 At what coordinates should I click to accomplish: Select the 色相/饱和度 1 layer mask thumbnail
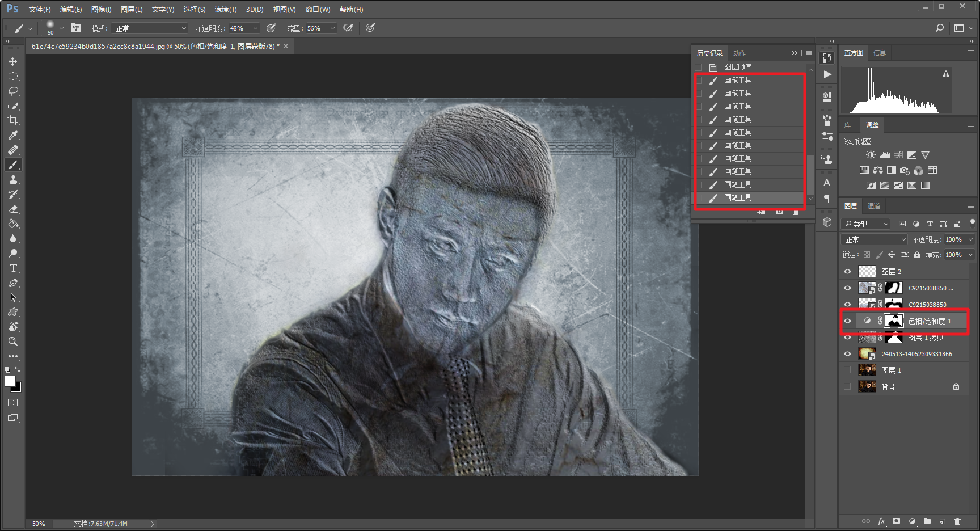894,321
